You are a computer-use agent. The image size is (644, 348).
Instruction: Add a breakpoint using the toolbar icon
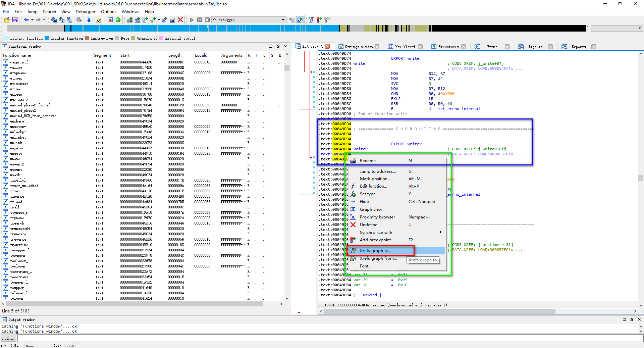pyautogui.click(x=319, y=20)
